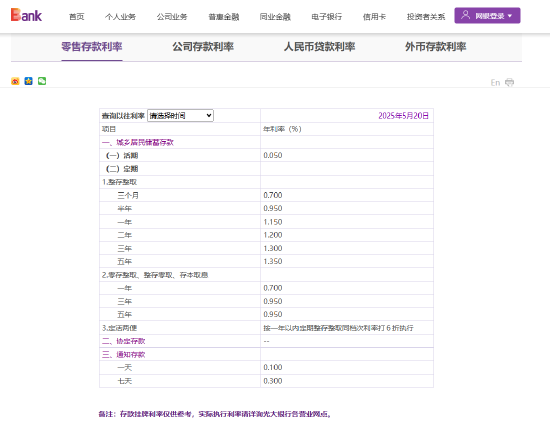Viewport: 550px width, 437px height.
Task: Click the rate value 1.150
Action: (x=273, y=222)
